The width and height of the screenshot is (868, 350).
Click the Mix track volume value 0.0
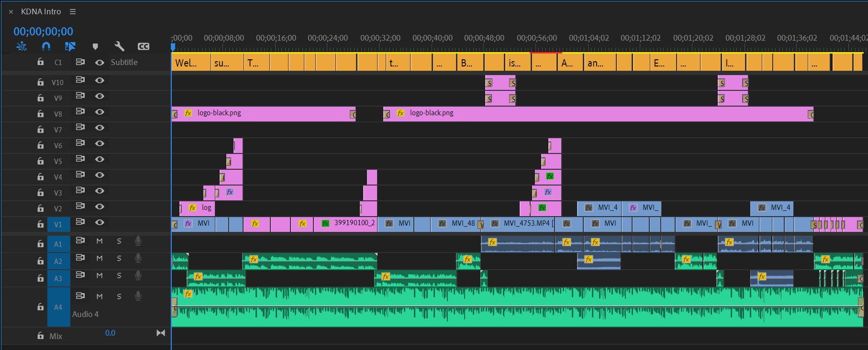pyautogui.click(x=110, y=333)
